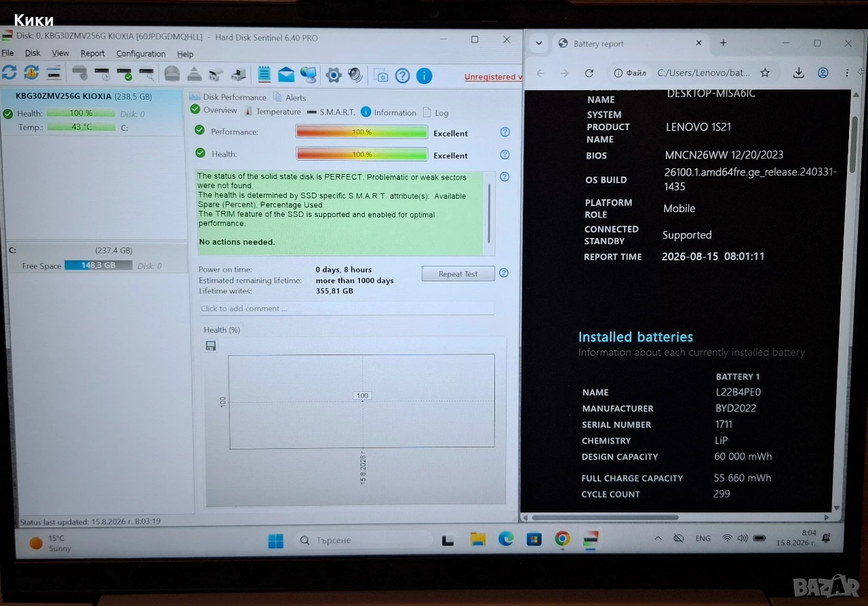The image size is (868, 606).
Task: Open the Help menu
Action: click(x=185, y=54)
